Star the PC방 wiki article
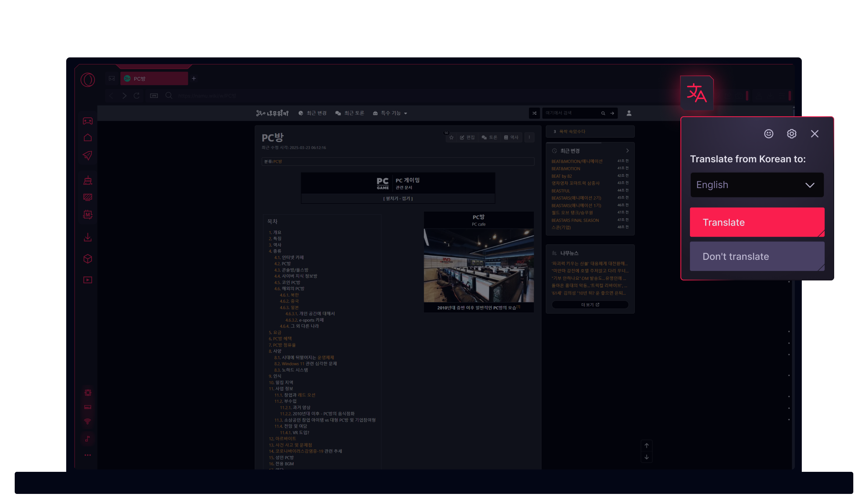 [x=451, y=137]
